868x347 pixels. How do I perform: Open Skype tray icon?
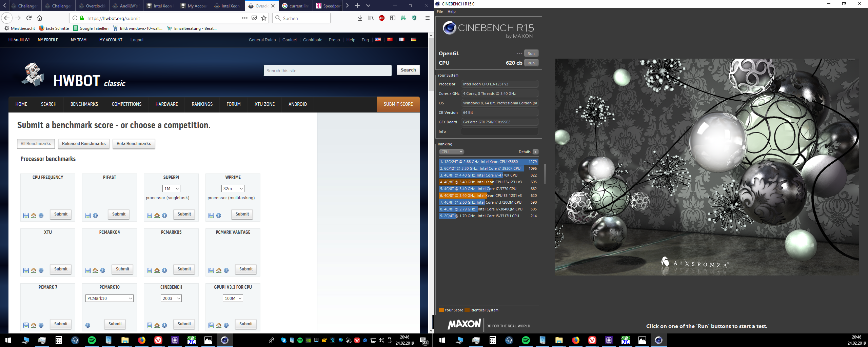(284, 340)
